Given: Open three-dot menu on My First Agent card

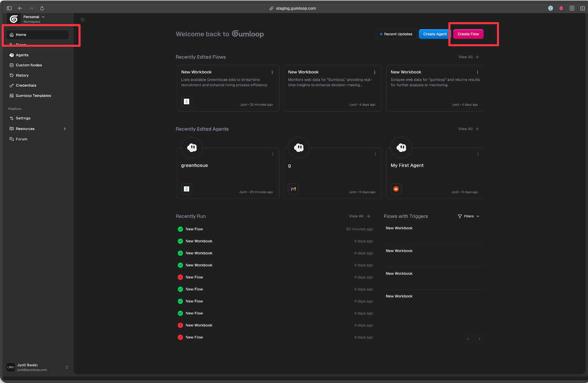Looking at the screenshot, I should [x=478, y=154].
